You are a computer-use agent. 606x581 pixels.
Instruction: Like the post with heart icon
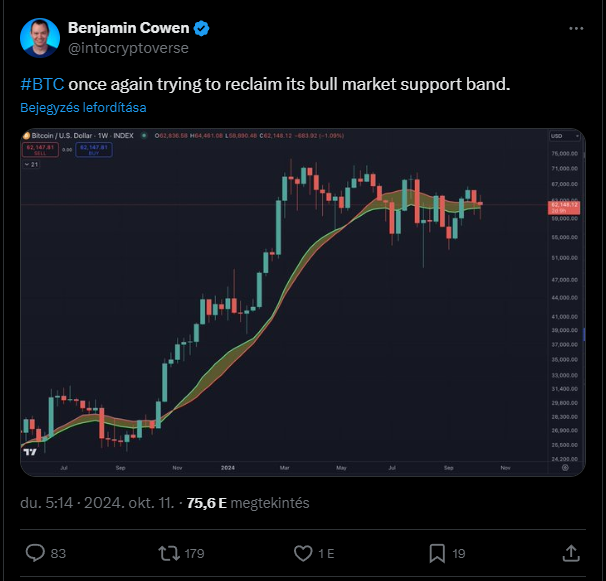pos(303,553)
